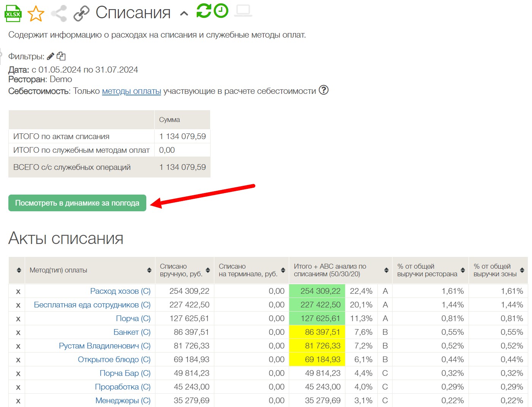Open the методы оплаты link
532x407 pixels.
click(131, 91)
